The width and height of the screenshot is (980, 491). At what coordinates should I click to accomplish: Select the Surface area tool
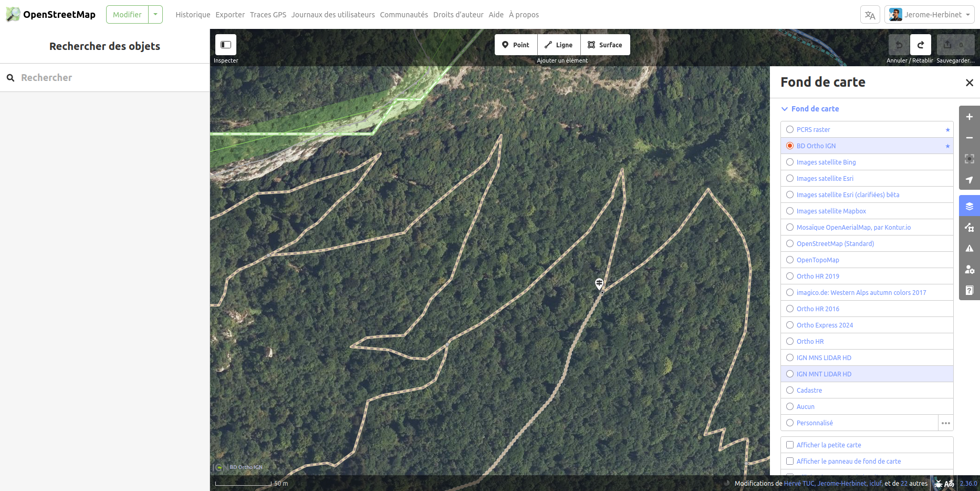[x=605, y=45]
